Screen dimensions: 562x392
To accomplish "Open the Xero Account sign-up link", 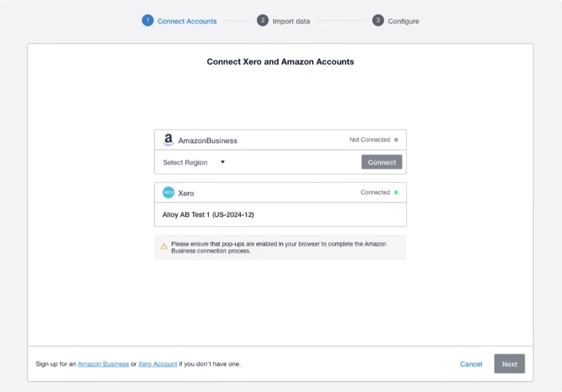I will click(157, 364).
